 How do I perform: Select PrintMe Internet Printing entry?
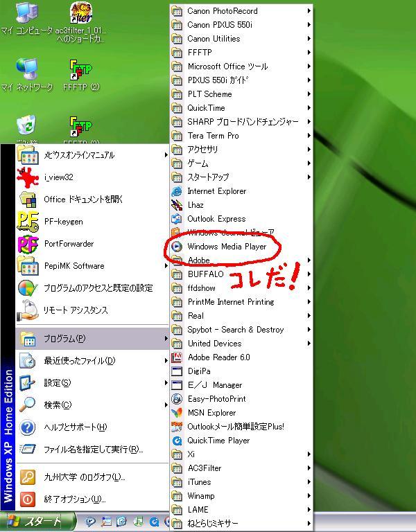click(x=241, y=302)
